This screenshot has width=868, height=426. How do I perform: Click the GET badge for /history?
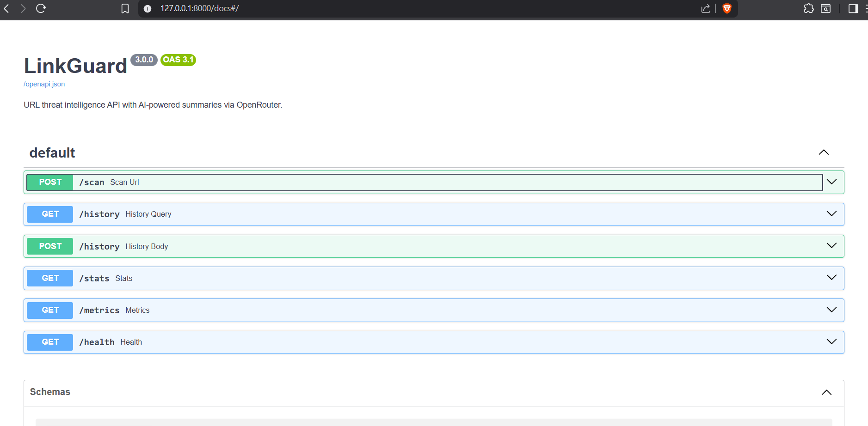[x=50, y=214]
